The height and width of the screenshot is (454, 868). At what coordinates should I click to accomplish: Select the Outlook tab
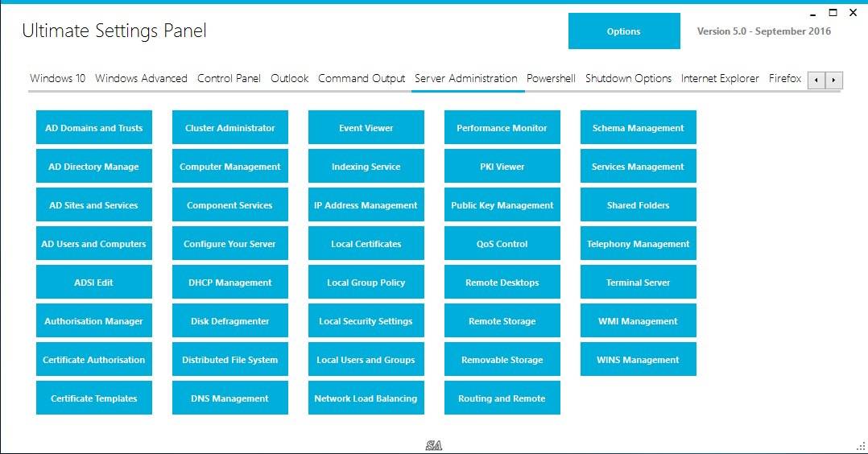290,79
